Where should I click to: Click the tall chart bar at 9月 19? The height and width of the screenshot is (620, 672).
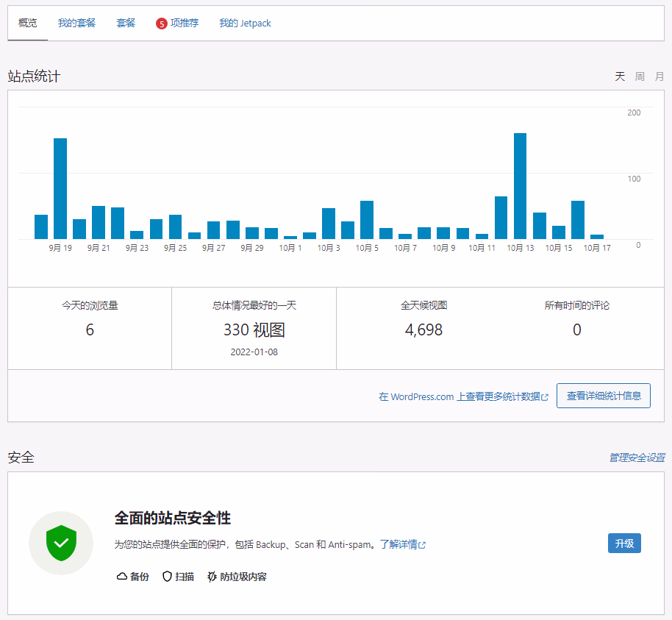click(60, 188)
